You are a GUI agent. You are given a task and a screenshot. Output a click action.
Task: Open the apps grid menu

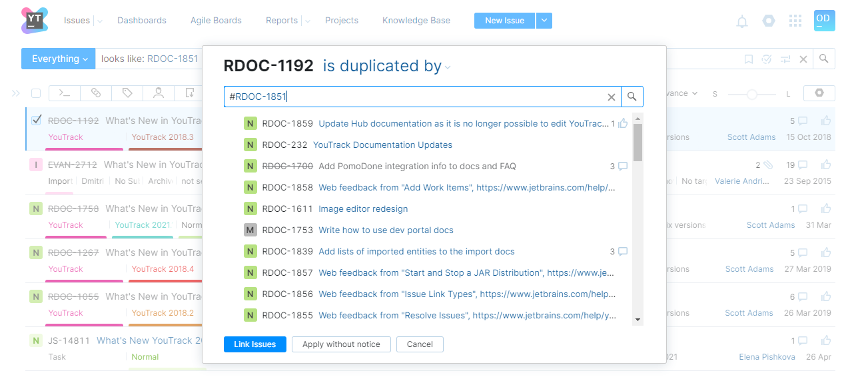[x=795, y=21]
